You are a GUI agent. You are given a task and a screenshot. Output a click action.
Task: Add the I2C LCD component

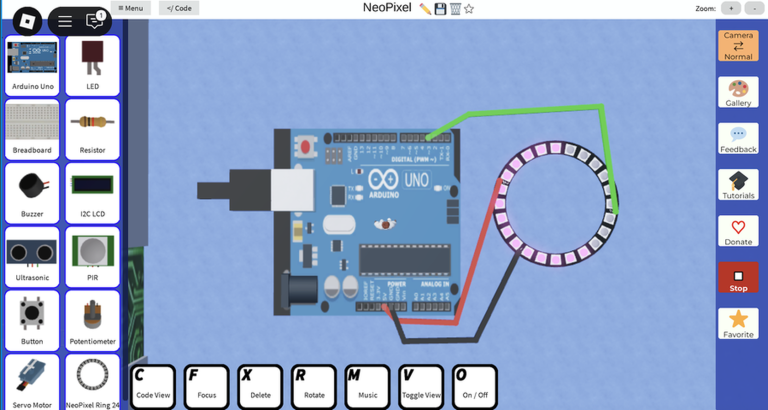pos(93,193)
